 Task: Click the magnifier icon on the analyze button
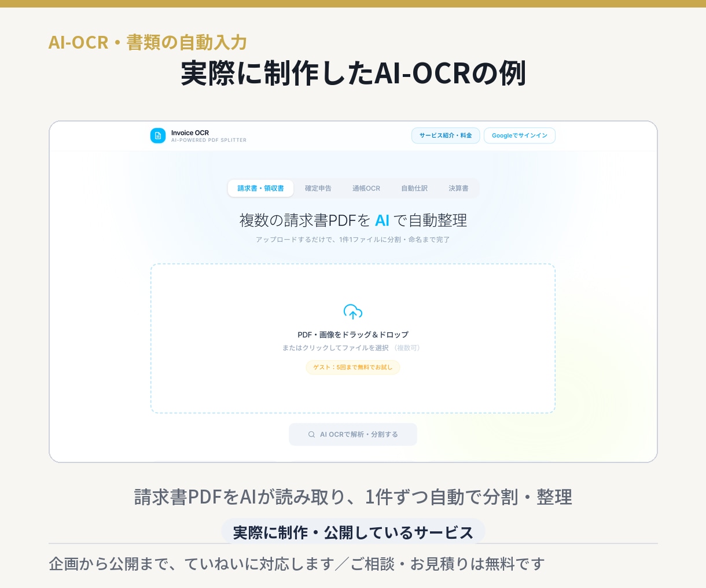coord(311,435)
